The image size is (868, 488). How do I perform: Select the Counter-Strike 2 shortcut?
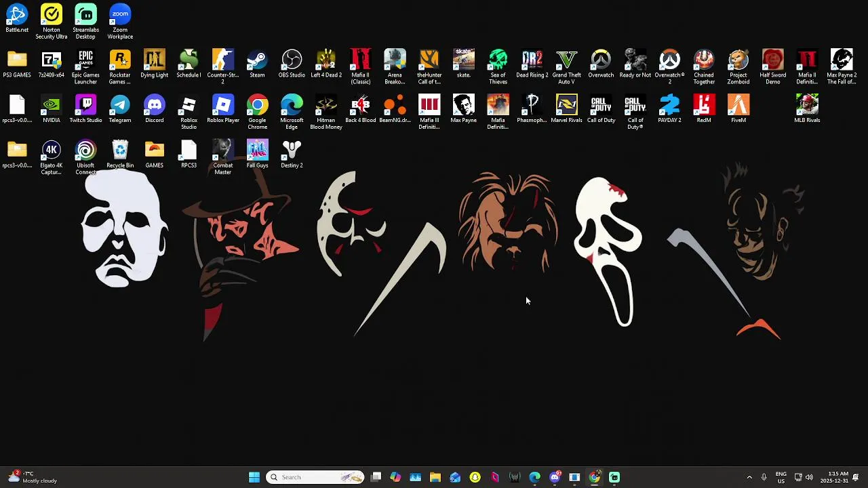tap(223, 67)
